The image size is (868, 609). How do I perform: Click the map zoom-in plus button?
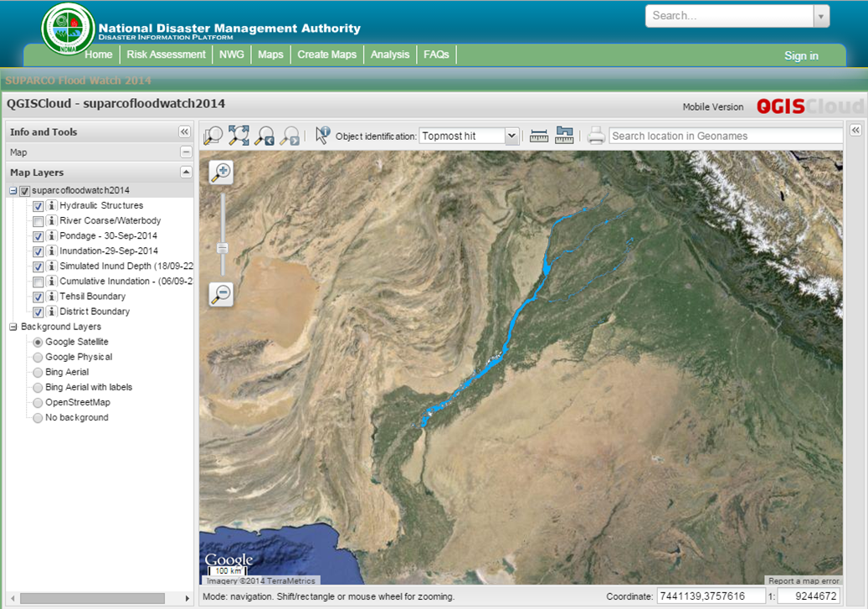point(222,173)
